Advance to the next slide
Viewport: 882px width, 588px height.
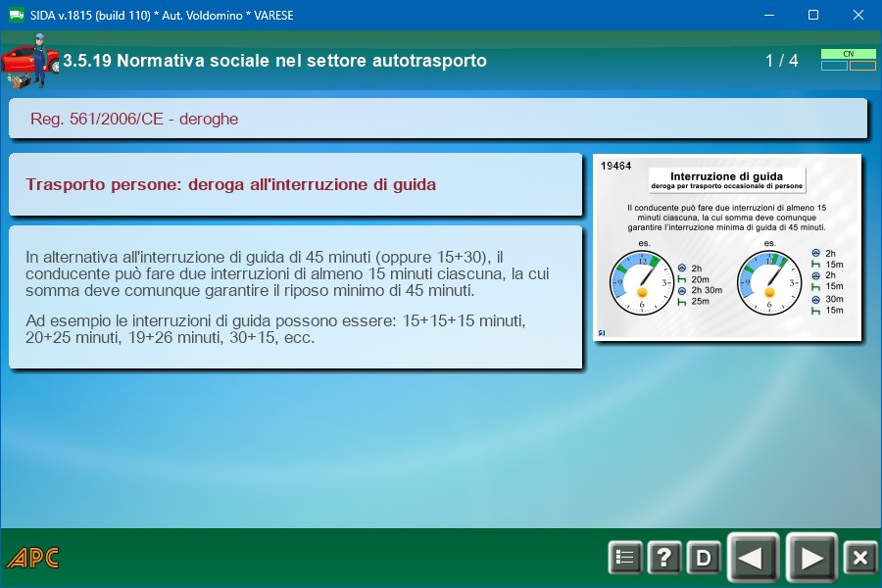coord(811,558)
